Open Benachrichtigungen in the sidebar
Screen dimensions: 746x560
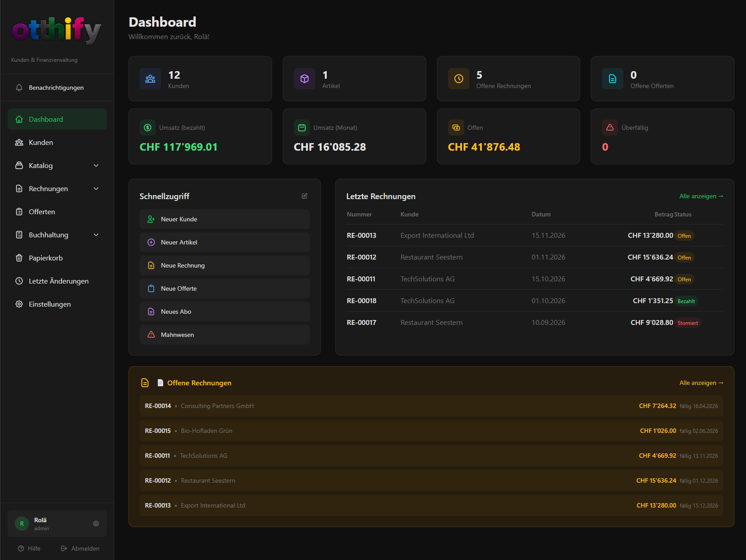[x=57, y=88]
